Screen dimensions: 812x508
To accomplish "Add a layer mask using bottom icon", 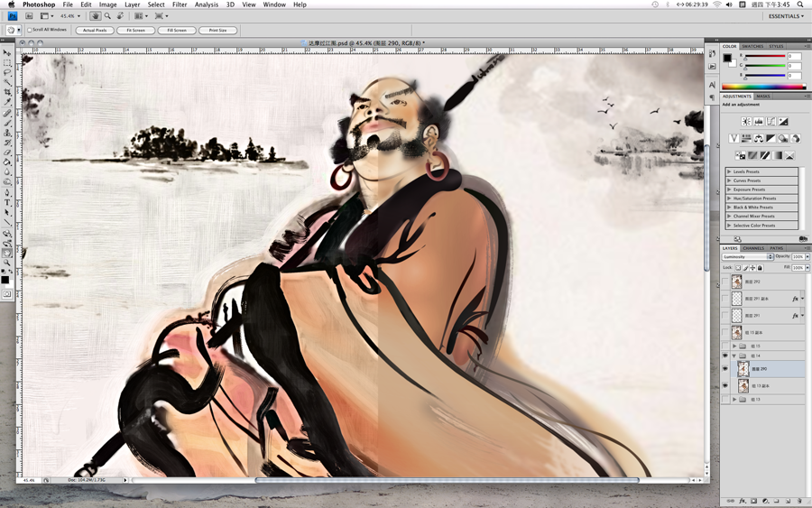I will click(753, 502).
